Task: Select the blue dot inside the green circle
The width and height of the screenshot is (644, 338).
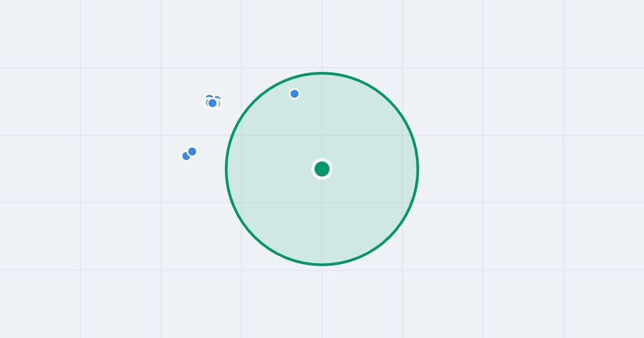Action: [295, 94]
